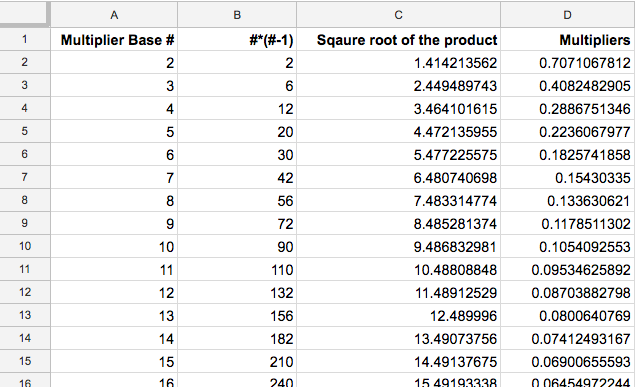Select cell containing 12.489996

click(398, 315)
